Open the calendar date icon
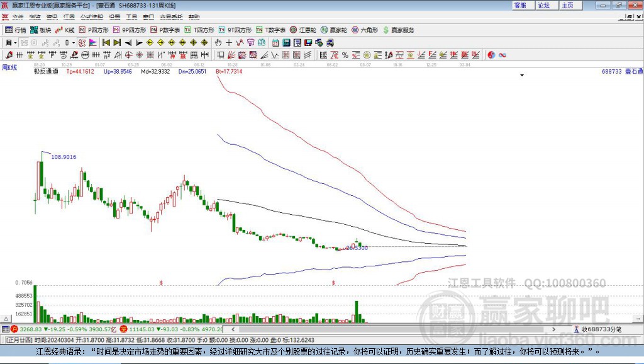Screen dimensions: 644x364 pos(275,42)
